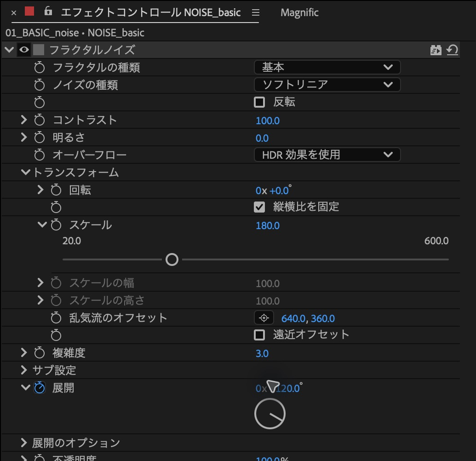Click the 明るさ value 0.0
Viewport: 476px width, 461px height.
click(x=262, y=138)
